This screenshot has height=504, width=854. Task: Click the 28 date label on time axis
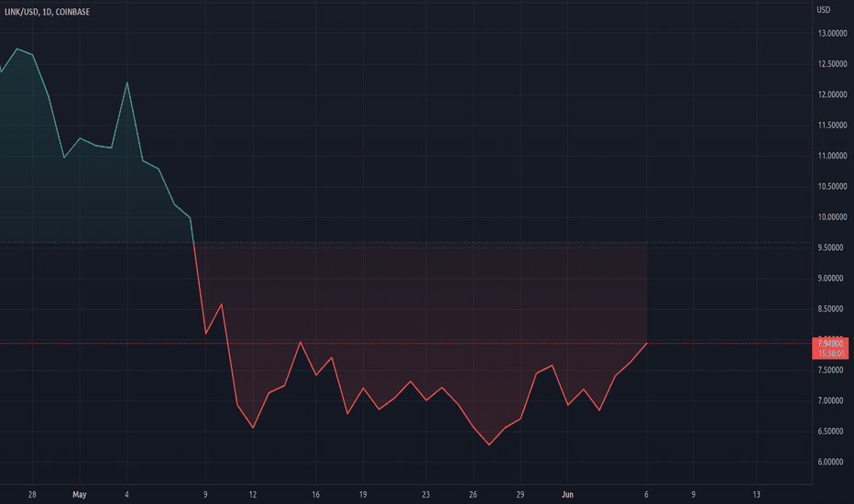(32, 494)
